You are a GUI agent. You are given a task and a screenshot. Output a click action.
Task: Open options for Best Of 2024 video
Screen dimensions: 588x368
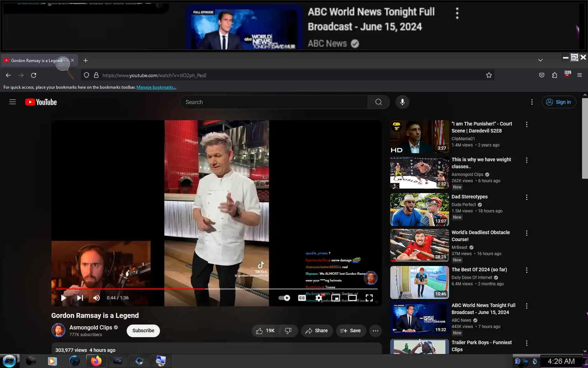(x=527, y=270)
